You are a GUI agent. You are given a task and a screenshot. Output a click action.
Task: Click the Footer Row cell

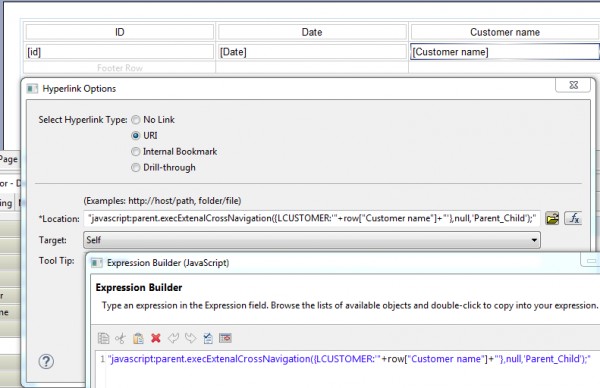120,68
